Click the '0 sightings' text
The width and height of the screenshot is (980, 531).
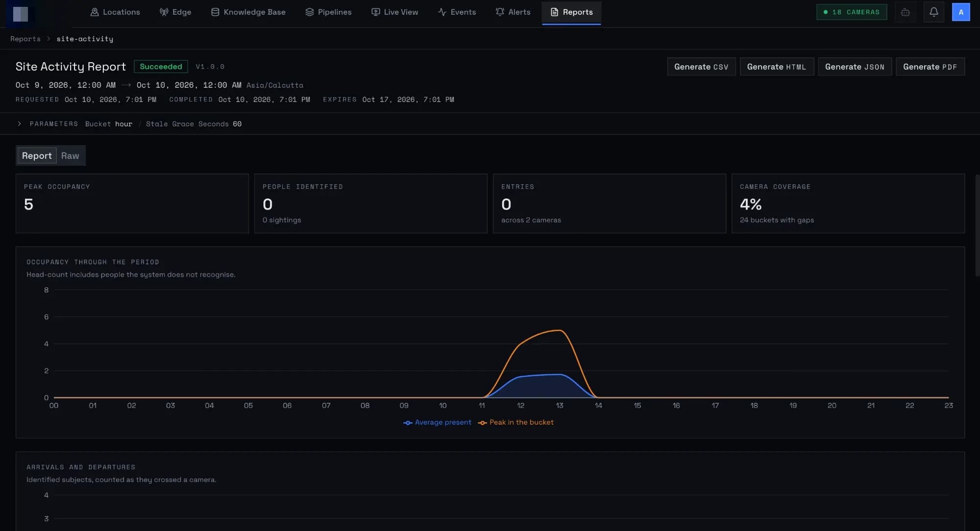pyautogui.click(x=282, y=220)
